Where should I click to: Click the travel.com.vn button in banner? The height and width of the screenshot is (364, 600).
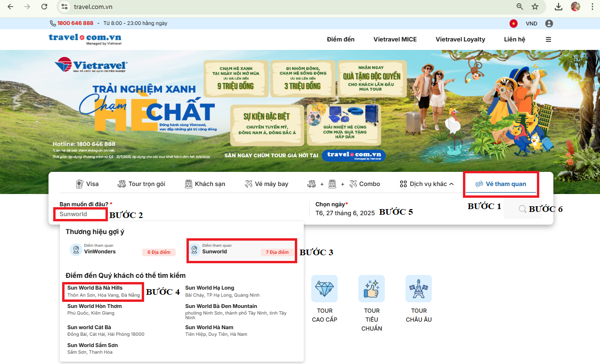point(354,155)
